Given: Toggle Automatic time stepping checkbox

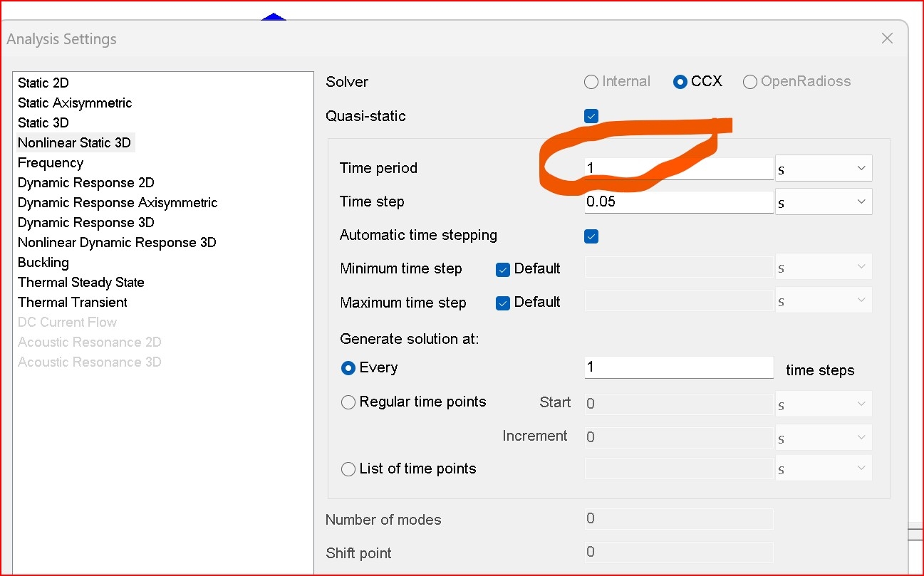Looking at the screenshot, I should [x=591, y=236].
